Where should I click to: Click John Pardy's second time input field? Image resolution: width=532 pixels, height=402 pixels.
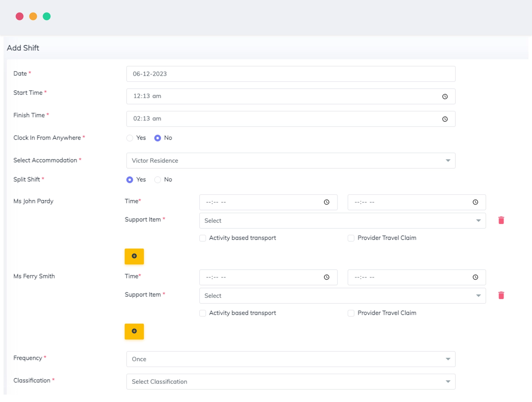417,202
